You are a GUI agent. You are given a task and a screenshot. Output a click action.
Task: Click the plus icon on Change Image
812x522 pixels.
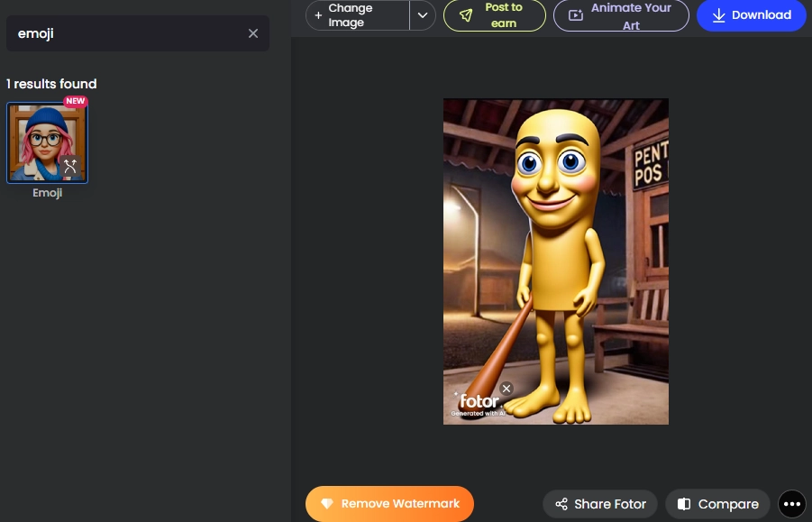[319, 15]
